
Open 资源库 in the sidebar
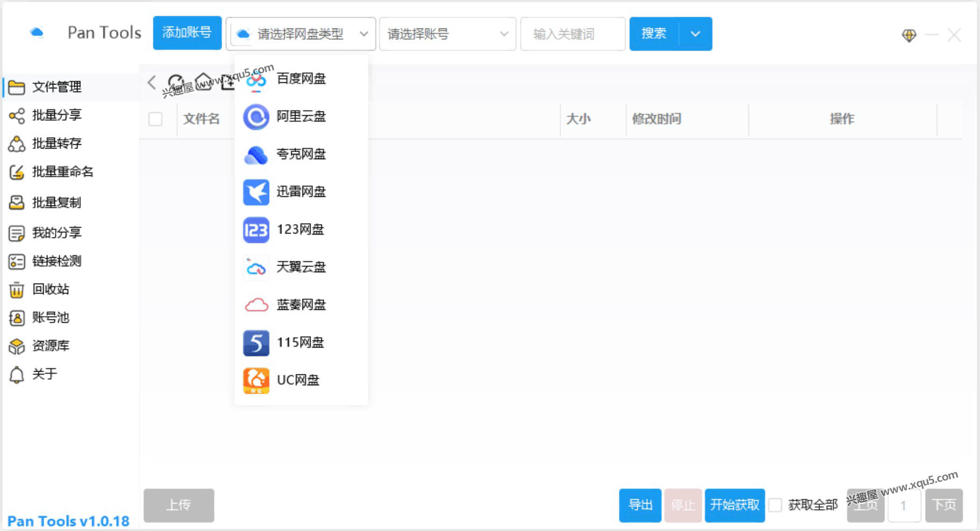[x=71, y=346]
